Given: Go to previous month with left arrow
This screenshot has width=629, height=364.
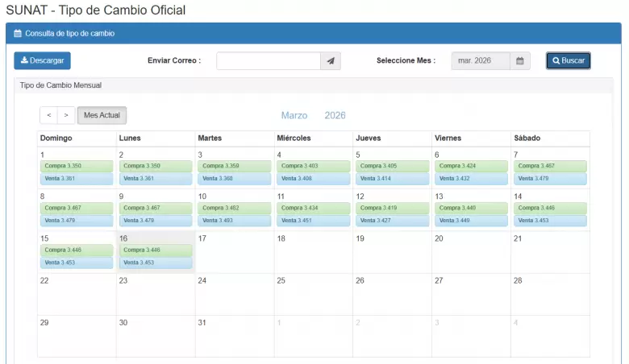Looking at the screenshot, I should [49, 115].
